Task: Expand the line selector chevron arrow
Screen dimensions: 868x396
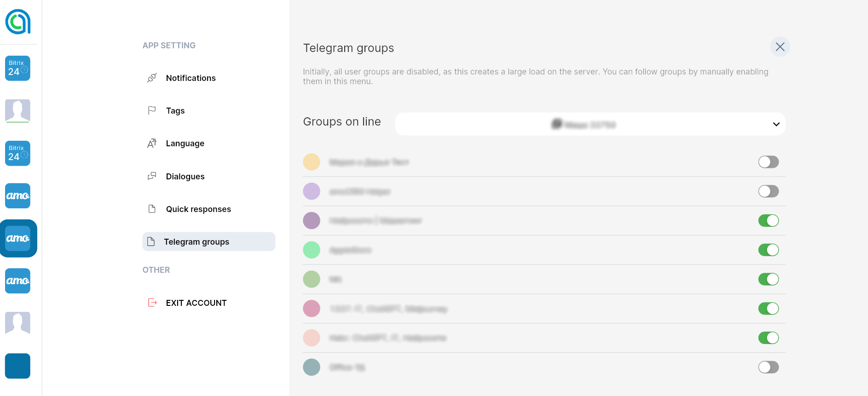Action: (x=776, y=124)
